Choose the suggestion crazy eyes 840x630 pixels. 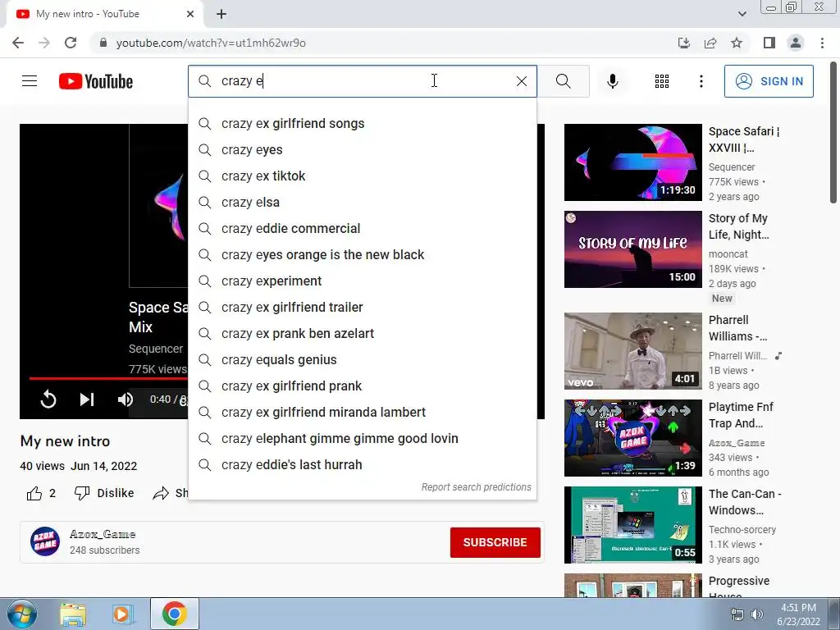point(363,150)
